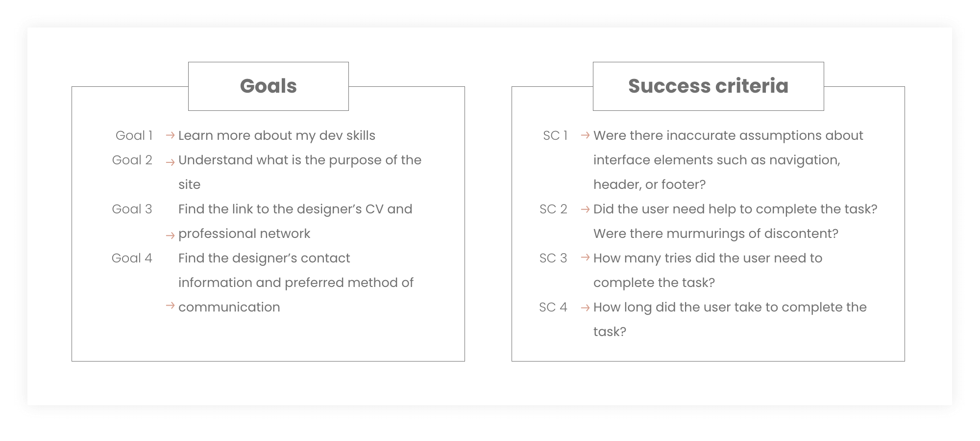Click the arrow before 'How long did the user'
Screen dimensions: 980x441
click(x=585, y=308)
